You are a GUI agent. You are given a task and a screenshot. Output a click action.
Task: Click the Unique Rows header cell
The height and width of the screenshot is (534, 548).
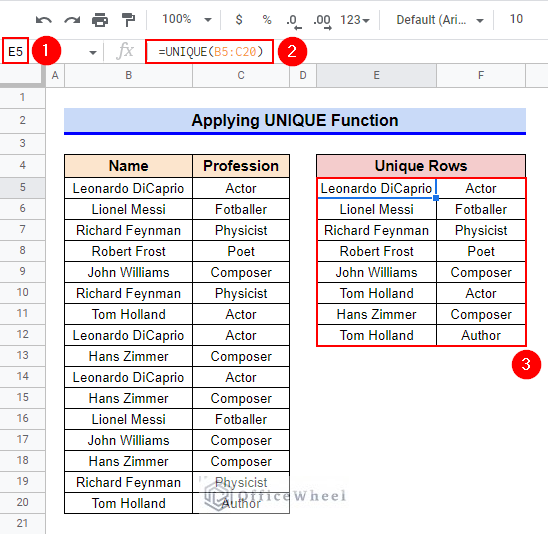[x=421, y=166]
